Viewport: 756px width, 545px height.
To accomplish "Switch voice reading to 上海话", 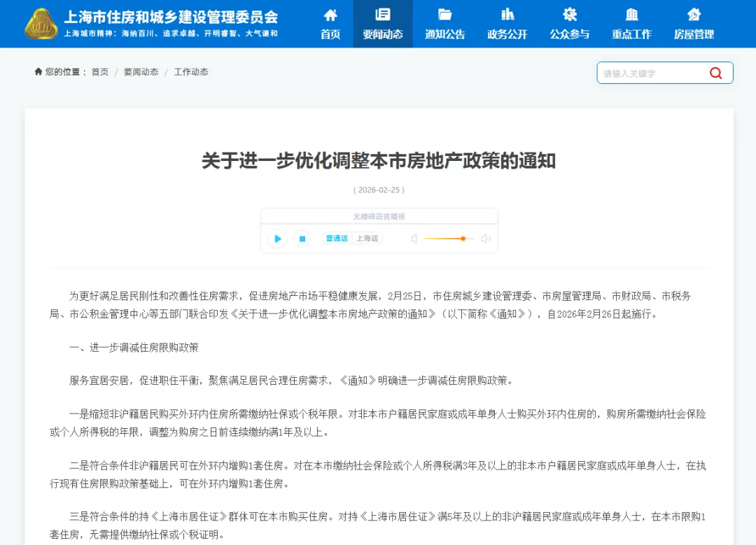I will click(367, 239).
